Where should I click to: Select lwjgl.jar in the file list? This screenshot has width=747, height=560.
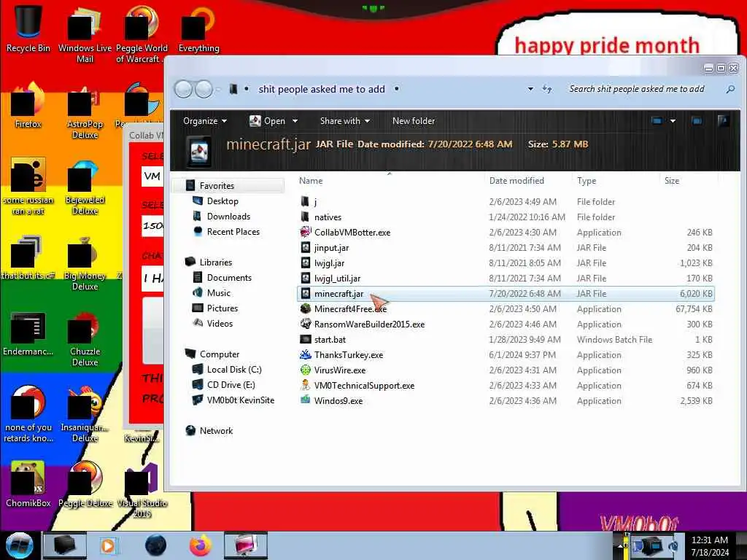point(329,262)
